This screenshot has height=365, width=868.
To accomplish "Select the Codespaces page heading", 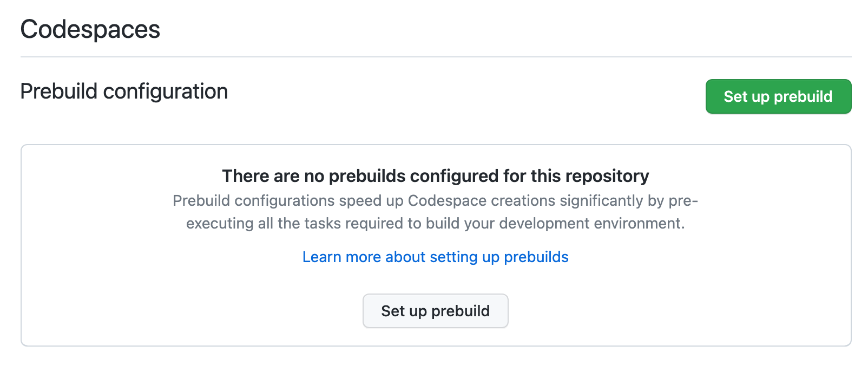I will pos(90,29).
